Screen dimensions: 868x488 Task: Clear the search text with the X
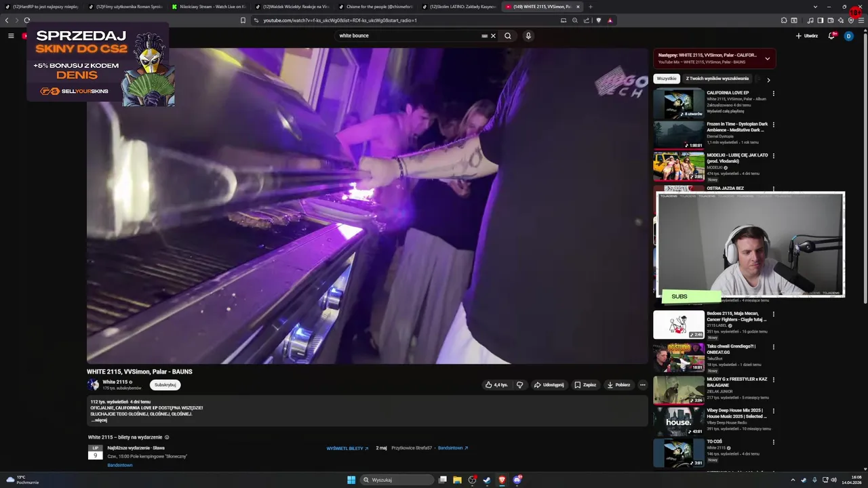493,36
